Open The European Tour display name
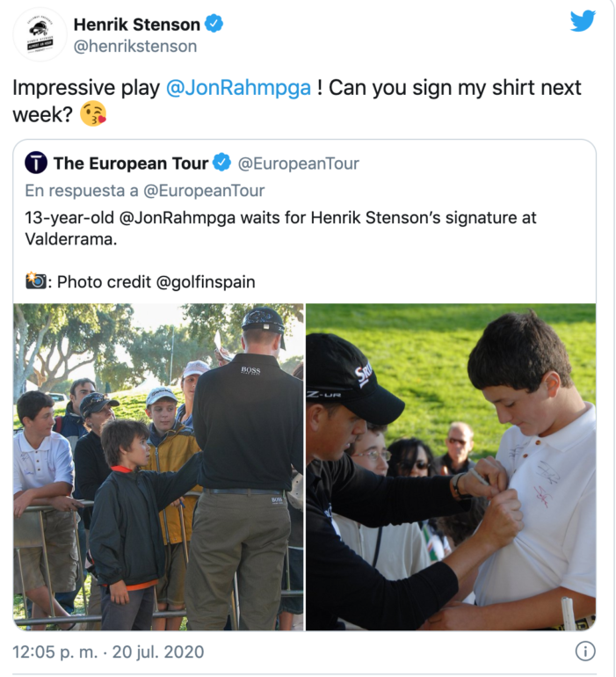 tap(131, 164)
